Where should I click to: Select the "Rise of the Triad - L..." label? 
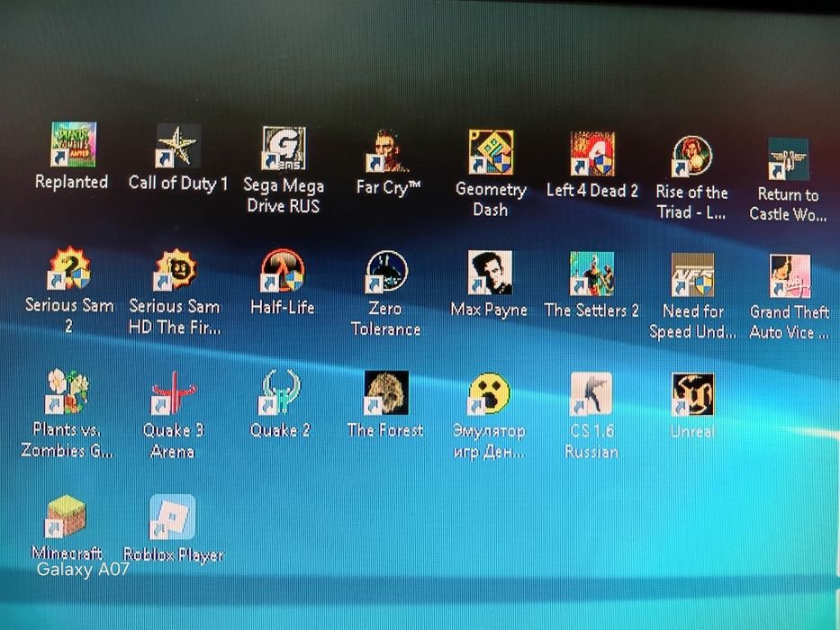691,202
